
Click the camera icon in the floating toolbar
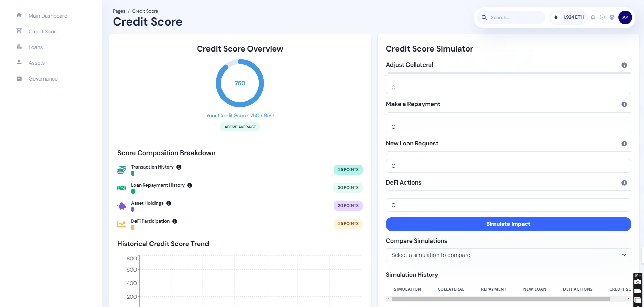tap(638, 282)
